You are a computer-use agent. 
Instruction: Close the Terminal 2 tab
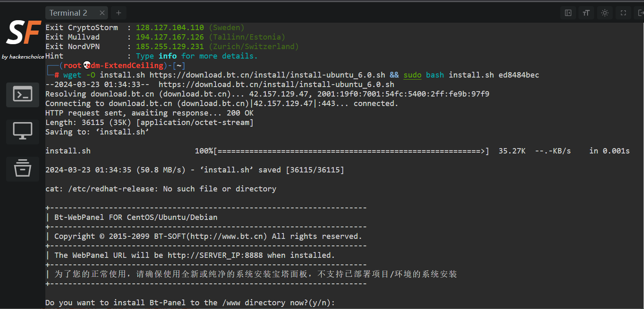point(102,13)
